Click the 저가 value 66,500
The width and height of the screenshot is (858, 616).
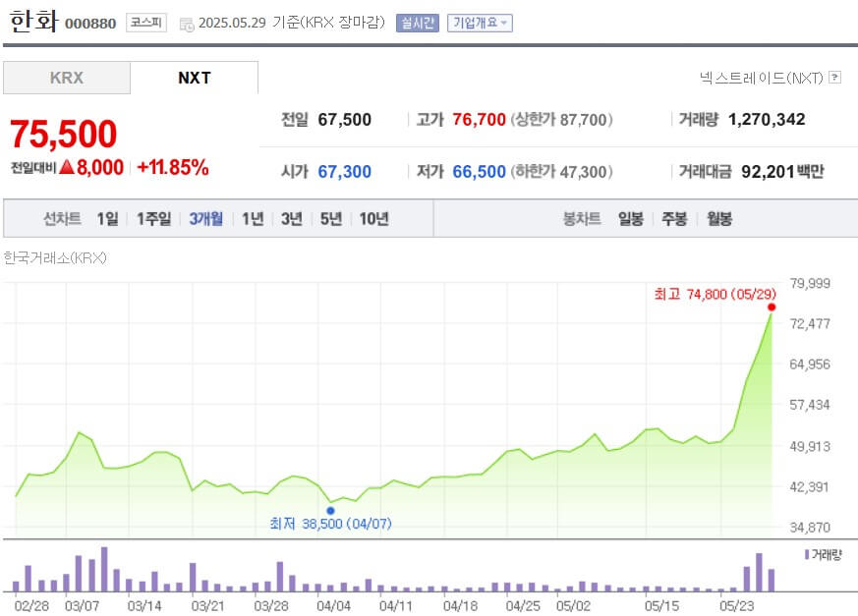tap(479, 172)
